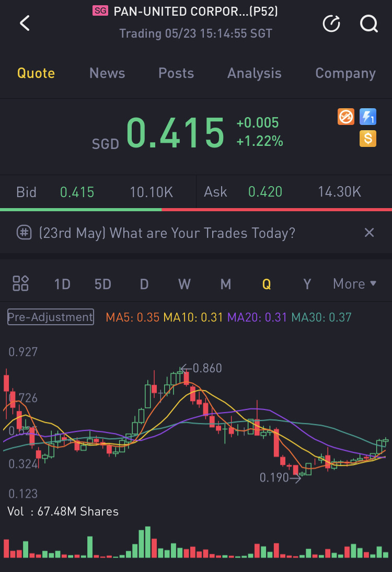Switch to the Quote tab
Image resolution: width=392 pixels, height=572 pixels.
[36, 73]
